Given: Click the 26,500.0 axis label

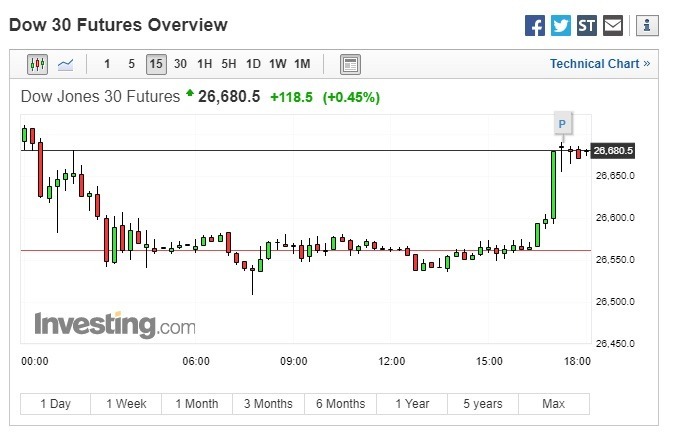Looking at the screenshot, I should click(615, 301).
